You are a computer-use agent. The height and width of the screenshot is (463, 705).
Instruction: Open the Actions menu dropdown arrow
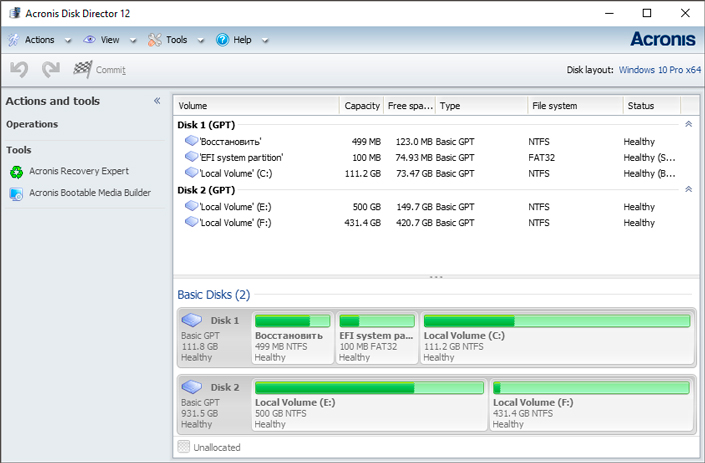click(x=68, y=40)
